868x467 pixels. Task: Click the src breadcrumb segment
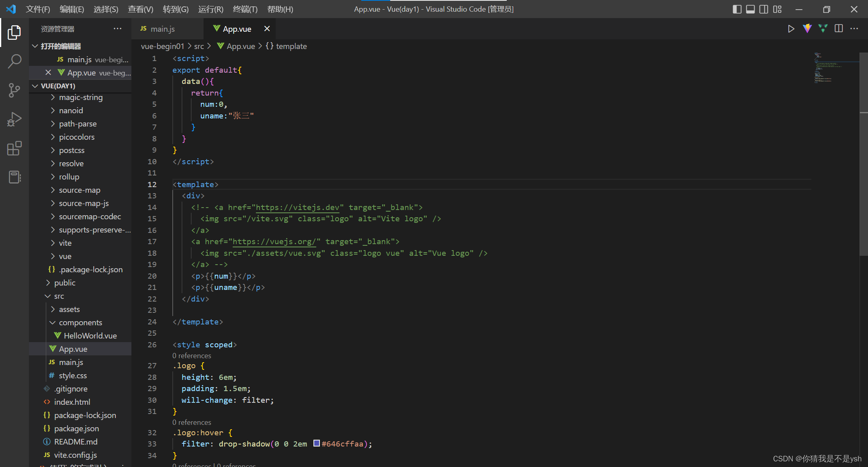pyautogui.click(x=199, y=46)
